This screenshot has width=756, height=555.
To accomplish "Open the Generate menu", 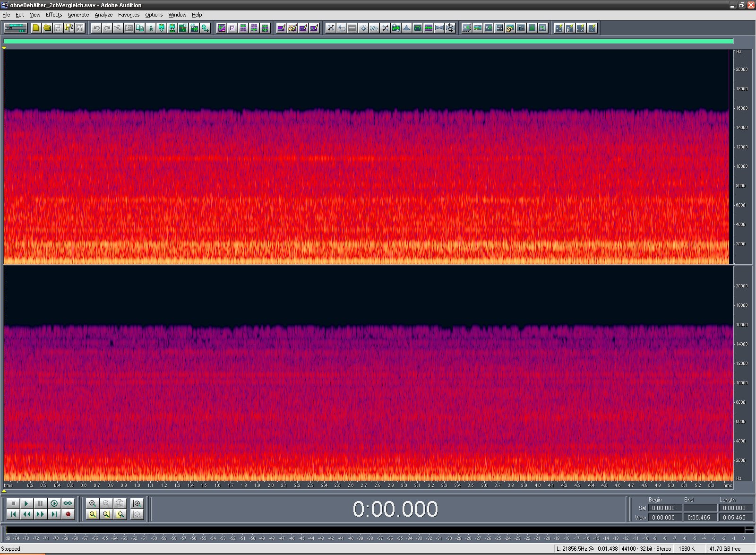I will (x=78, y=15).
